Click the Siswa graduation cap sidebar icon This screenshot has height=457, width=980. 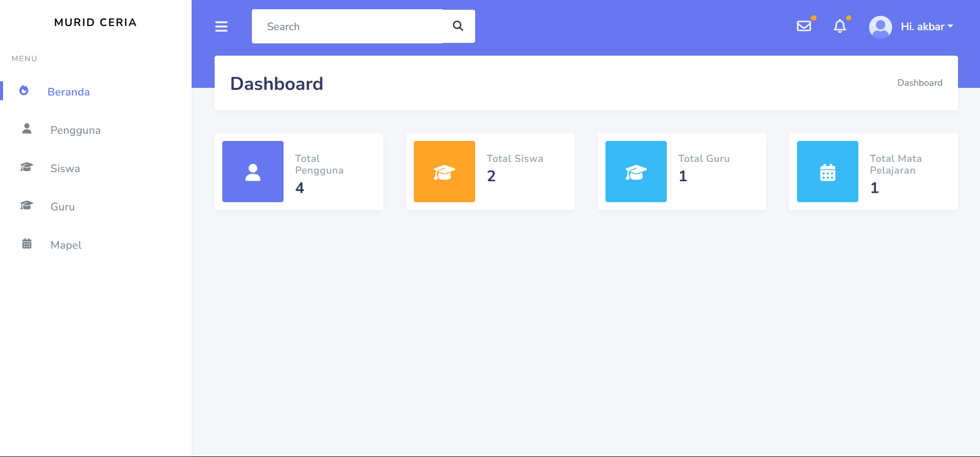tap(27, 167)
